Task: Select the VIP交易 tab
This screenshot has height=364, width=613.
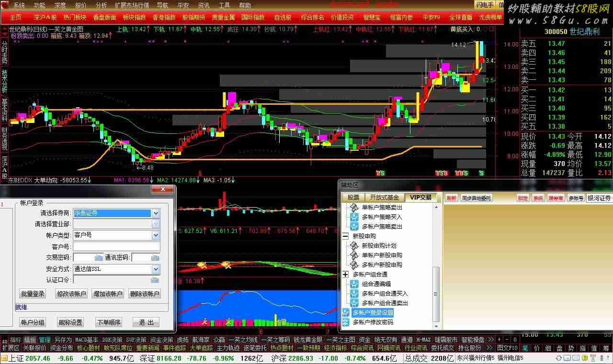Action: click(x=420, y=197)
